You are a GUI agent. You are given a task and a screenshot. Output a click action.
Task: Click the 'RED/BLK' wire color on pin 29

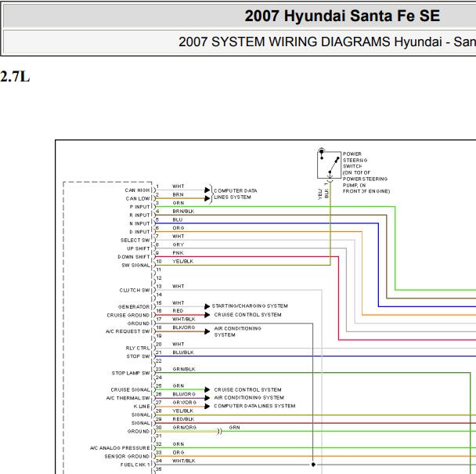(x=183, y=419)
